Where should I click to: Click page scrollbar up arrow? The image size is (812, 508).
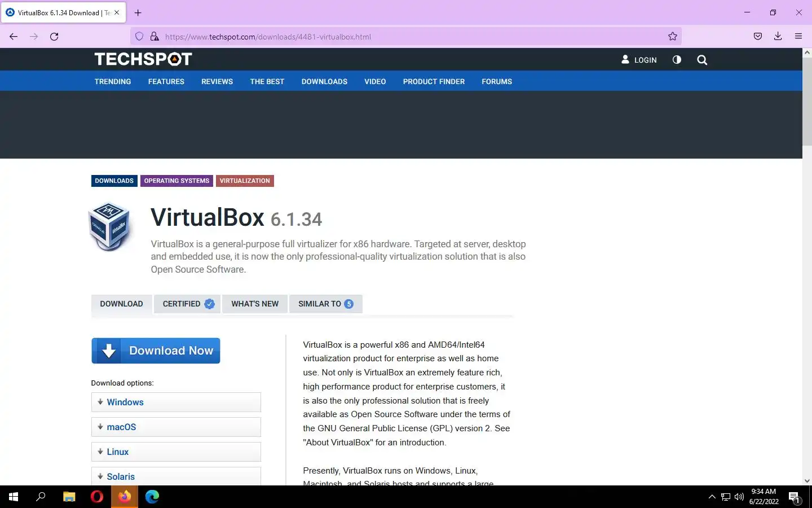click(x=807, y=52)
